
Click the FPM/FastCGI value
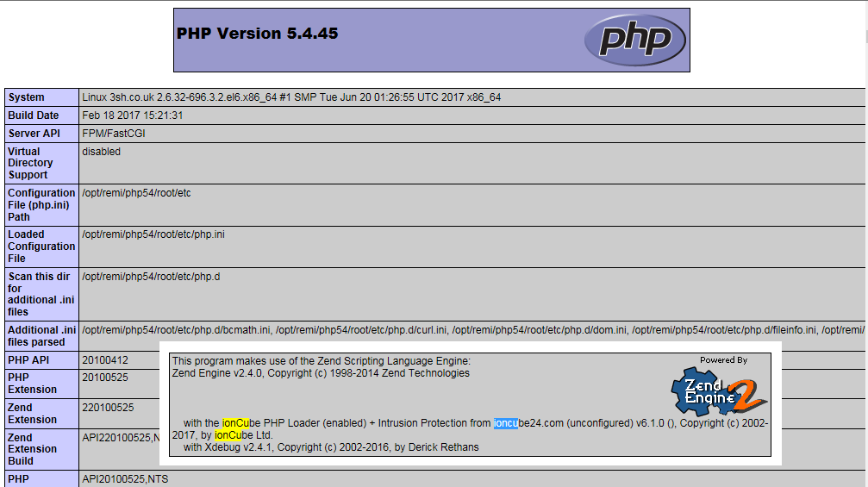pos(114,134)
